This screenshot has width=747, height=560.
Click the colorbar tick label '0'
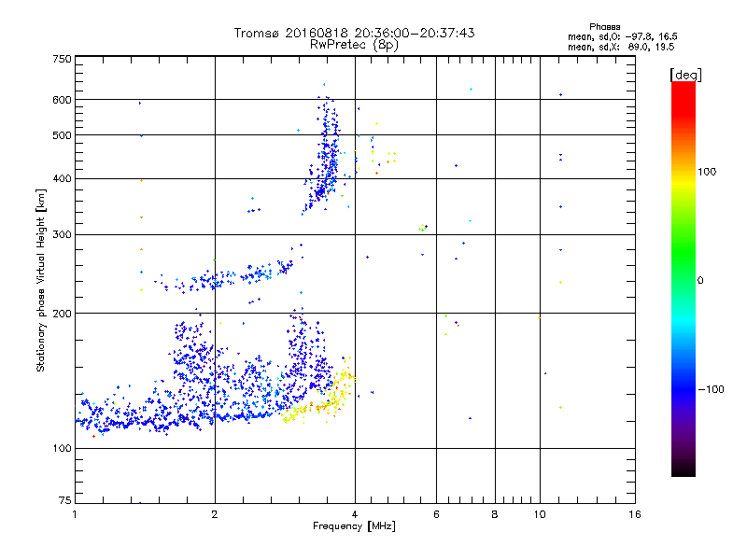click(699, 281)
